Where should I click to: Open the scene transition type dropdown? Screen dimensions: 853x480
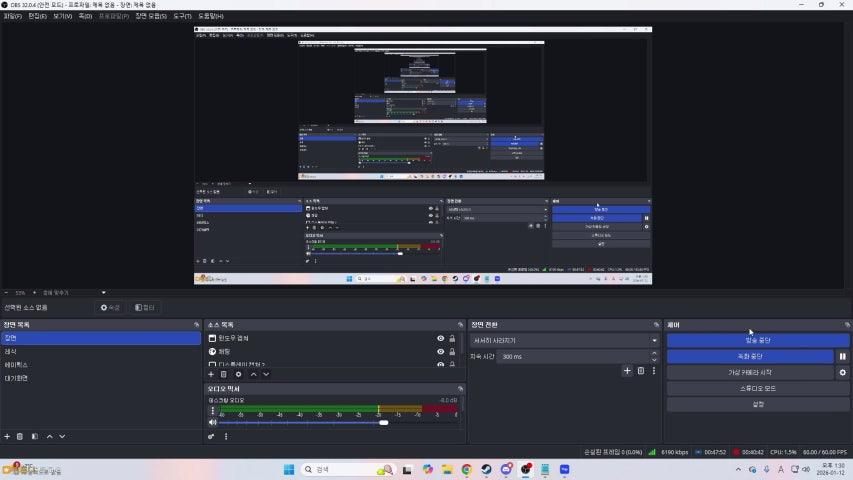(564, 340)
